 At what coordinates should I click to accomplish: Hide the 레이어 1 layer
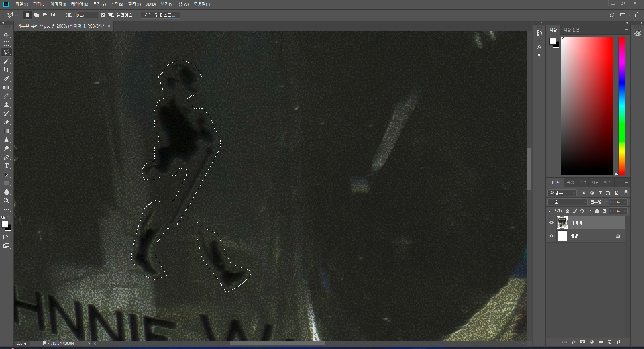coord(551,223)
